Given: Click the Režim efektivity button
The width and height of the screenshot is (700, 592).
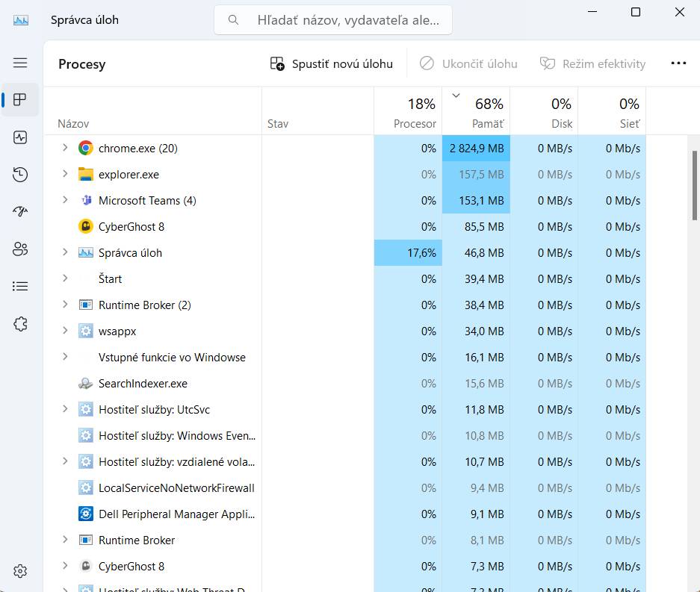Looking at the screenshot, I should point(592,63).
